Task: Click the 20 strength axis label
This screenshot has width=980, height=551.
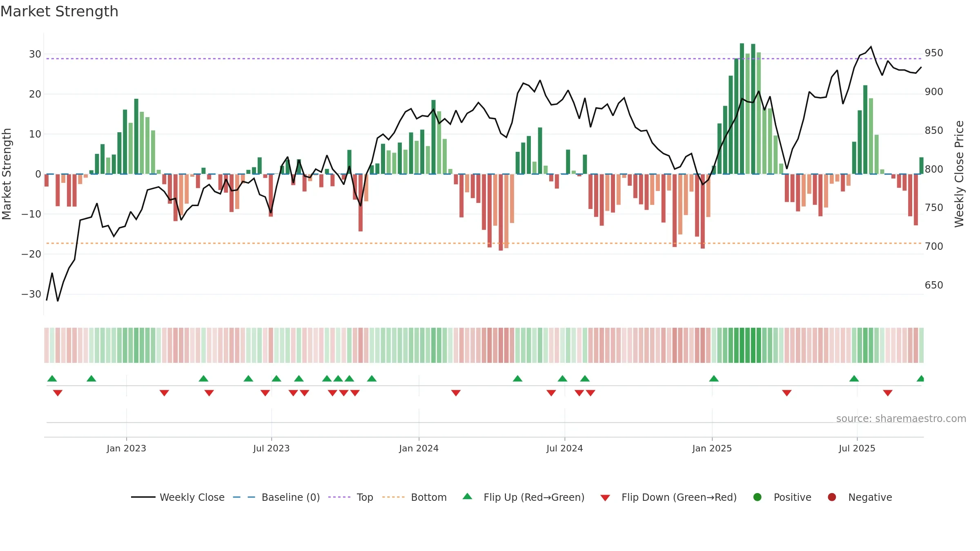Action: coord(35,94)
